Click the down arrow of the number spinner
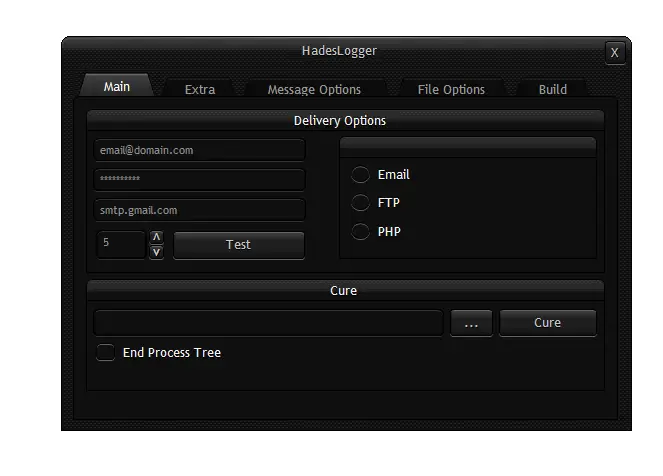 (156, 252)
